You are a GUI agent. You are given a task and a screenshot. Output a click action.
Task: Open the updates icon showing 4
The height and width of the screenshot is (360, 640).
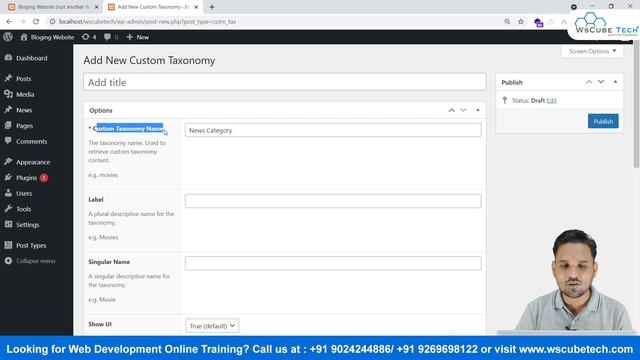click(89, 37)
